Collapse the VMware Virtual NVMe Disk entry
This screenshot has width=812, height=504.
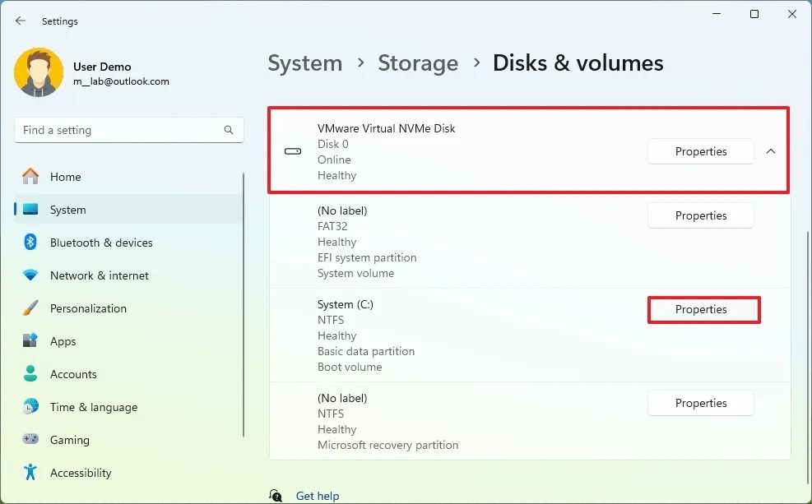point(771,151)
